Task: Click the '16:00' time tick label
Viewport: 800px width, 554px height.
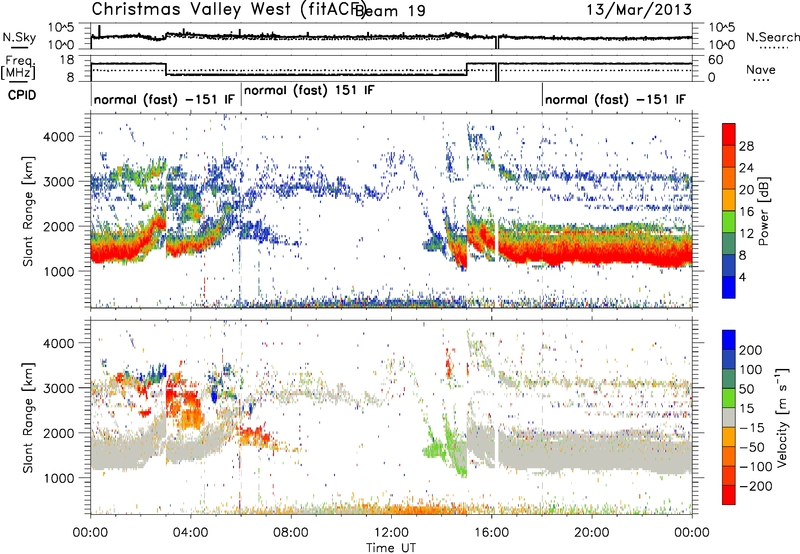Action: pyautogui.click(x=492, y=533)
